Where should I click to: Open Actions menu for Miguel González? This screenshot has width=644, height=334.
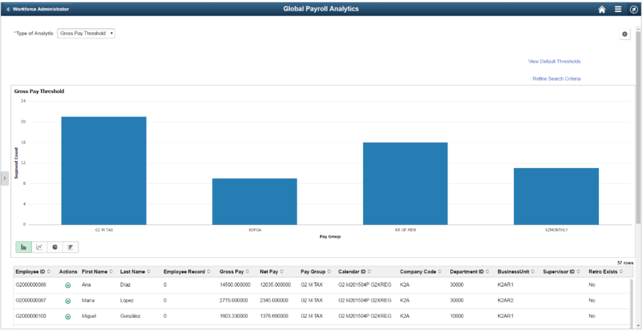[x=68, y=316]
